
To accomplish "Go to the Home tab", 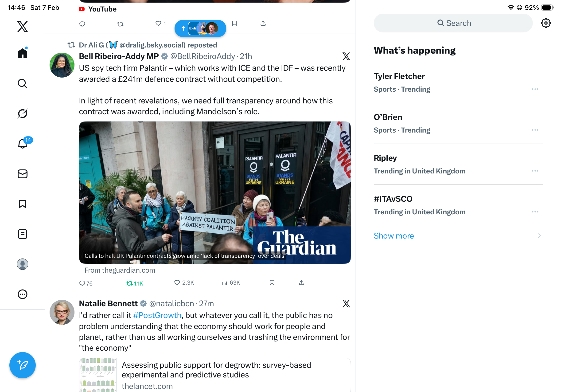I will pos(23,53).
